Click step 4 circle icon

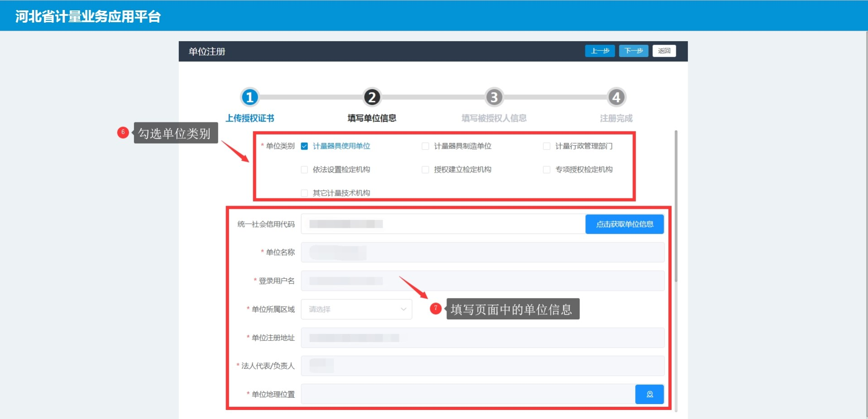(x=616, y=97)
